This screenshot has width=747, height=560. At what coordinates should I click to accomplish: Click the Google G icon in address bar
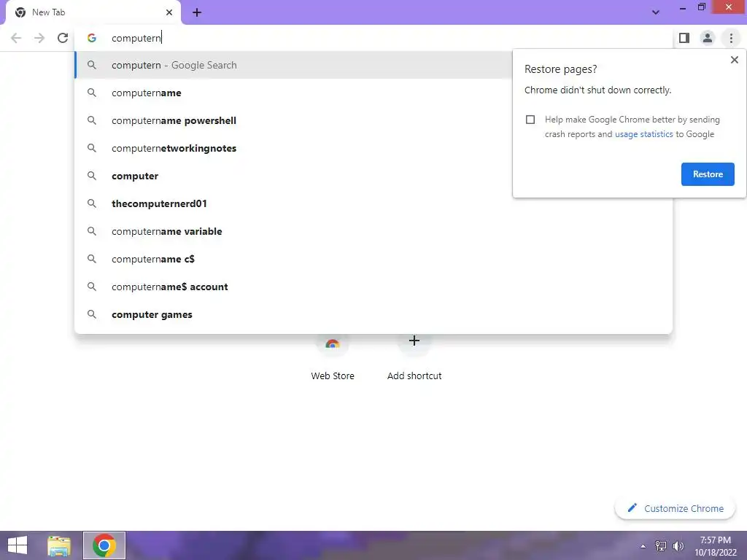tap(92, 38)
